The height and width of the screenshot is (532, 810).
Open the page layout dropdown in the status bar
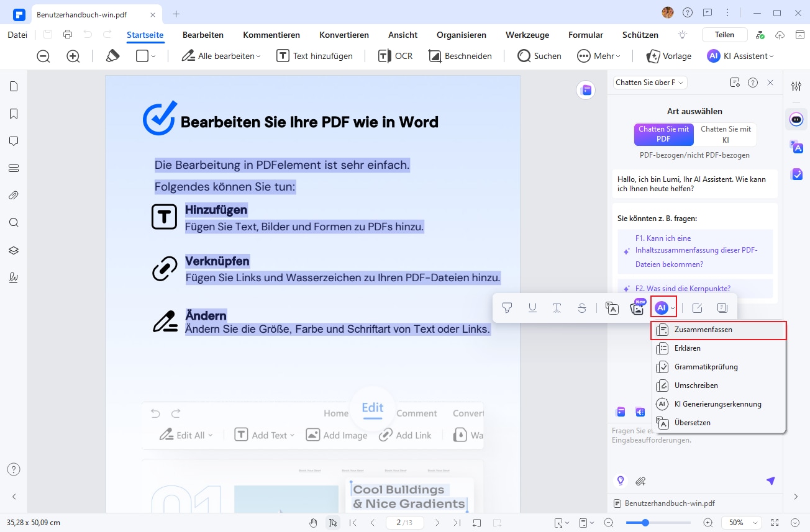[586, 523]
